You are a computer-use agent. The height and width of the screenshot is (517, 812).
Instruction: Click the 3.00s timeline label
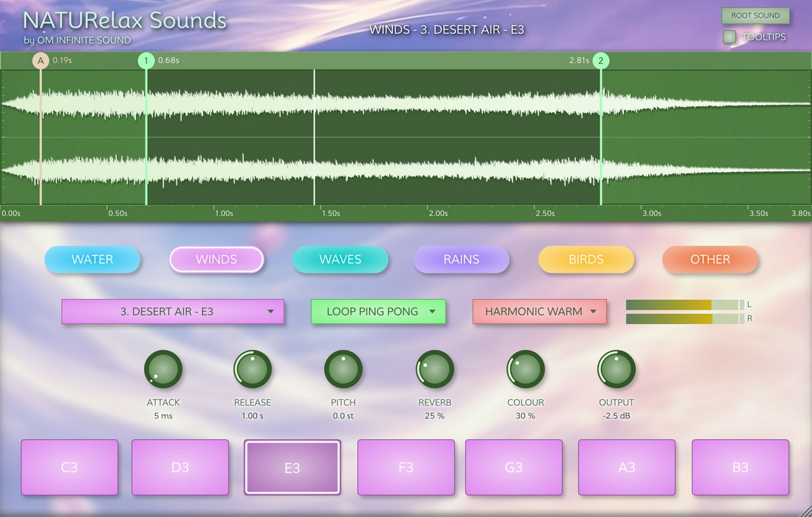(652, 213)
